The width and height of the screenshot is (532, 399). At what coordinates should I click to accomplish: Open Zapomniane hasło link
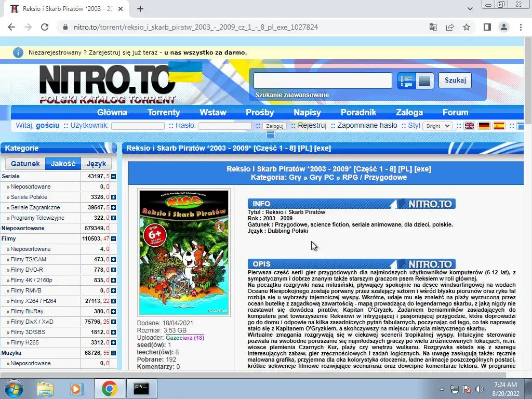pyautogui.click(x=367, y=126)
